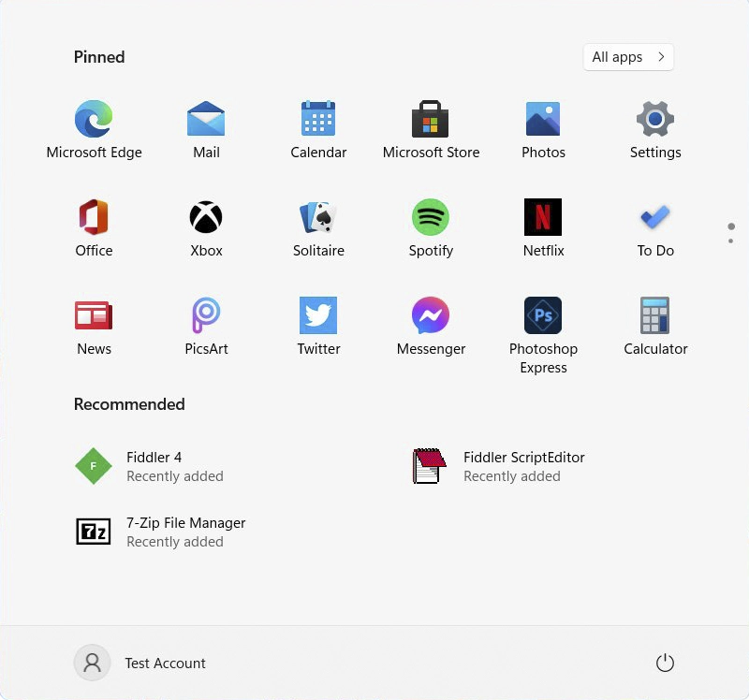Start Netflix app
This screenshot has height=700, width=749.
pos(543,218)
